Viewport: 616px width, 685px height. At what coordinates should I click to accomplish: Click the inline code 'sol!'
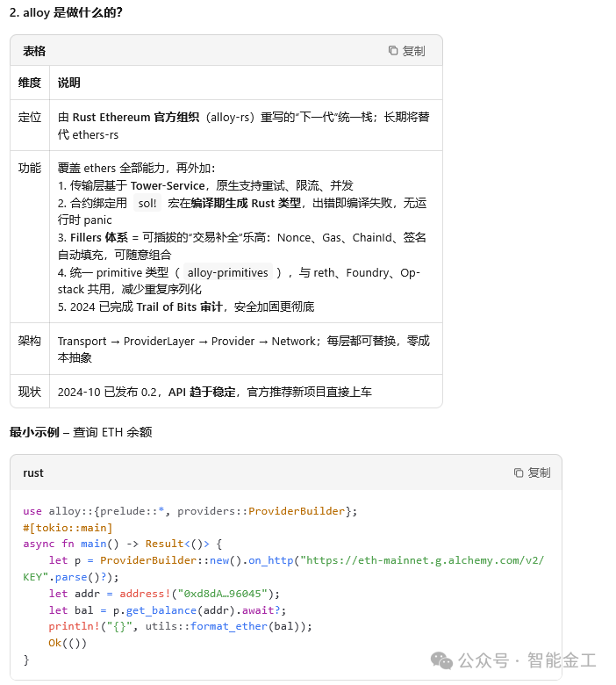[147, 203]
